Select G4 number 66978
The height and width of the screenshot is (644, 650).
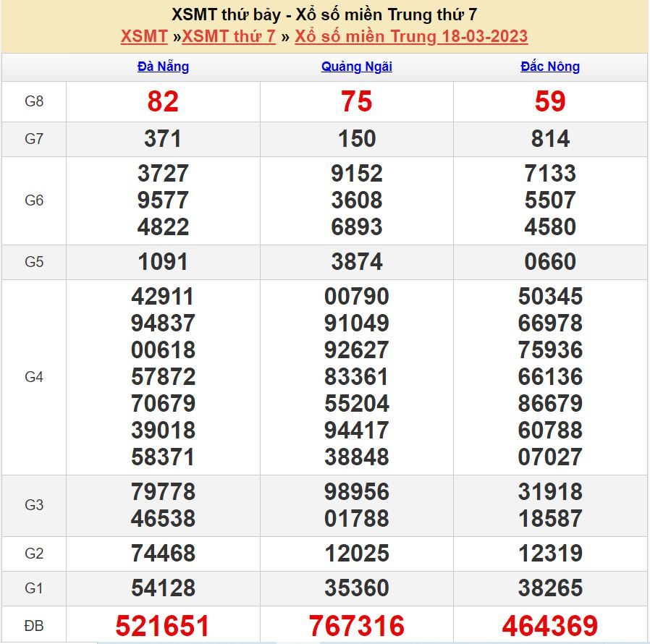(x=550, y=323)
